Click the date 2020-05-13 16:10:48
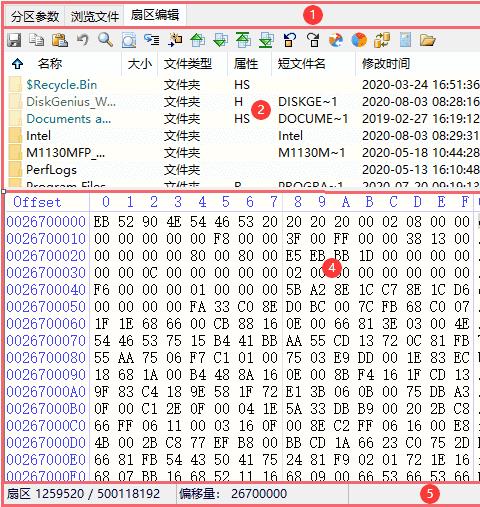Image resolution: width=480 pixels, height=507 pixels. (421, 170)
